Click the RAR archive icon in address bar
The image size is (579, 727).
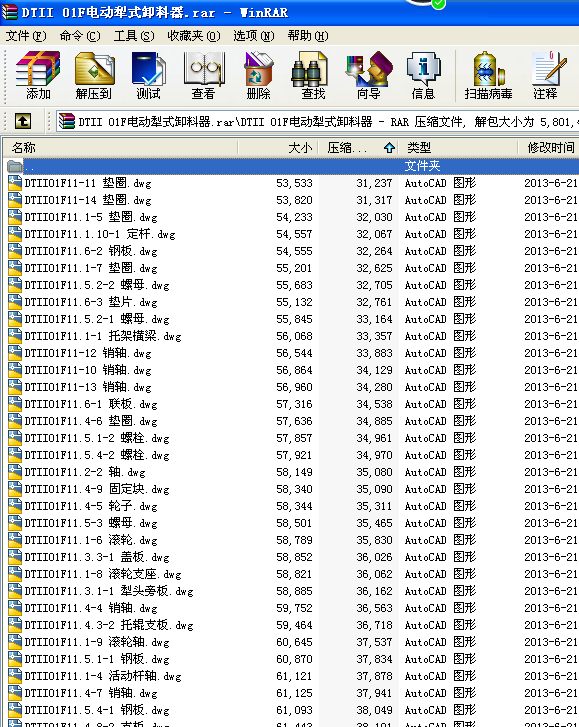(66, 121)
